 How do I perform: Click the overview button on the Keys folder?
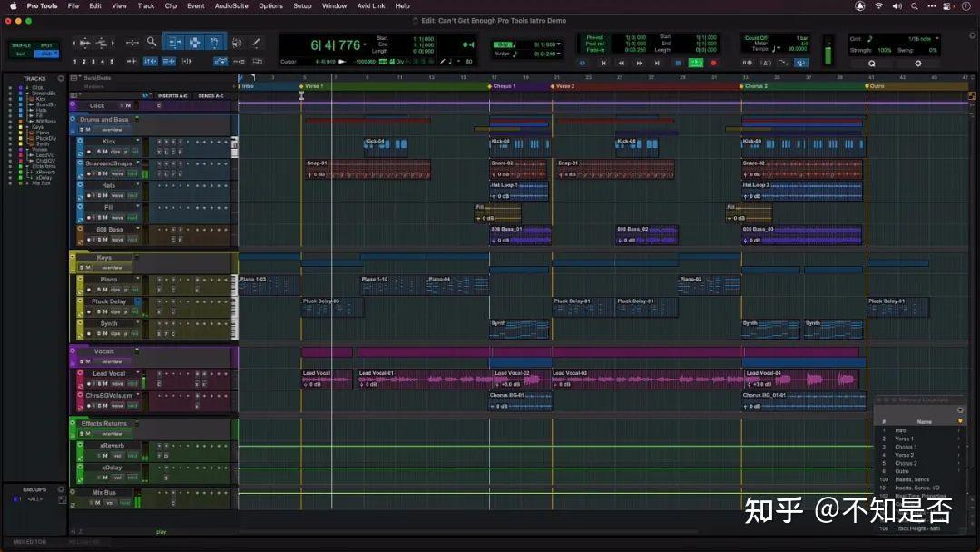112,268
